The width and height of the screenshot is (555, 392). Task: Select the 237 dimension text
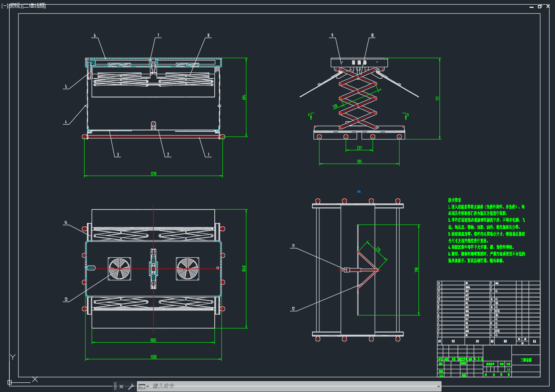(359, 148)
